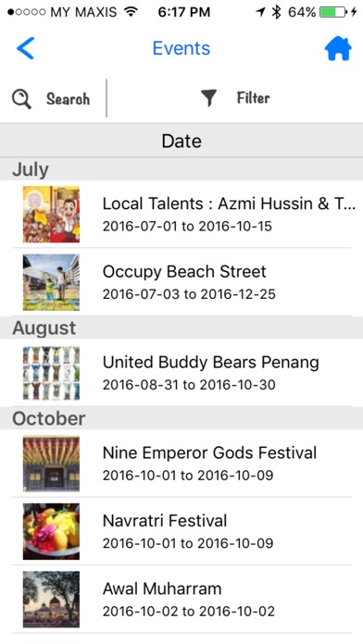This screenshot has width=363, height=644.
Task: Tap the funnel filter icon
Action: [x=208, y=98]
